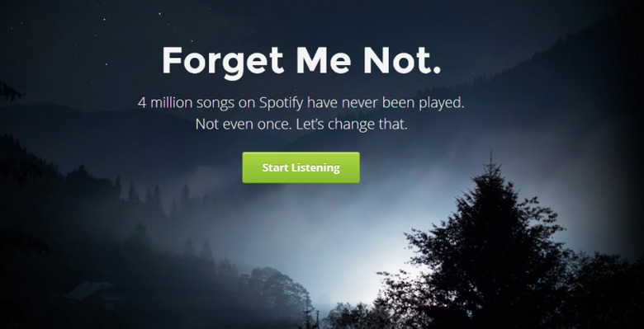
Task: Select the "4 million songs" text
Action: (x=187, y=102)
